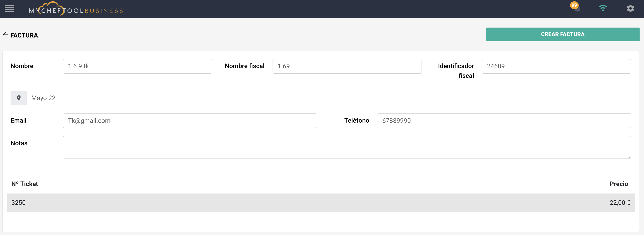Open settings via the gear icon

tap(630, 9)
